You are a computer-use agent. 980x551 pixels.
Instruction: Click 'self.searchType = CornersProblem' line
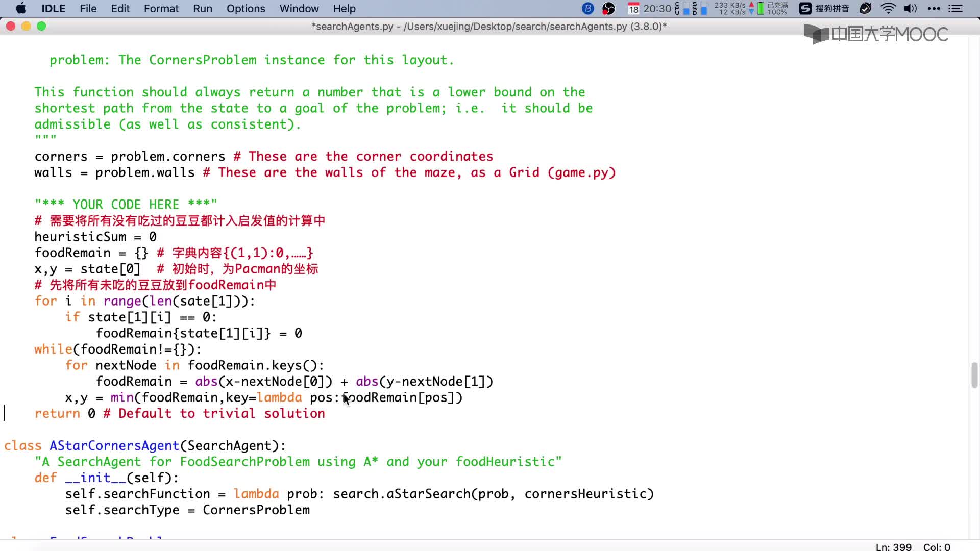(x=187, y=510)
